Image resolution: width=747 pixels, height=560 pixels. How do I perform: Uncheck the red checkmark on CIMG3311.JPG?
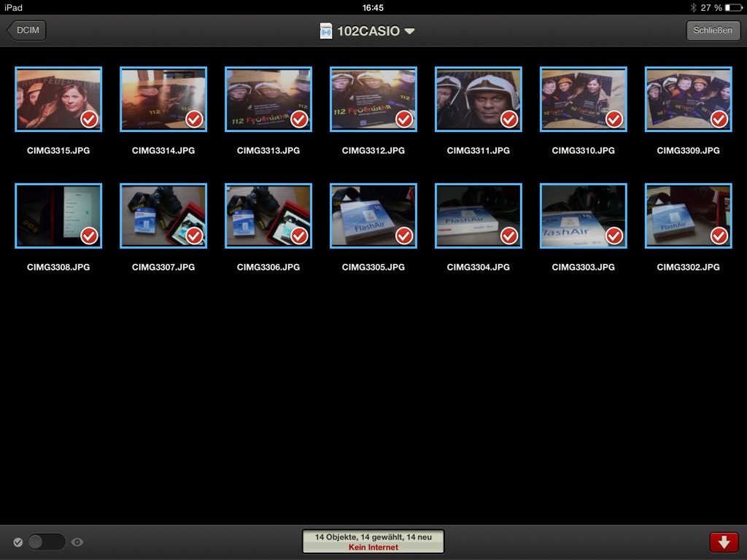pos(509,119)
